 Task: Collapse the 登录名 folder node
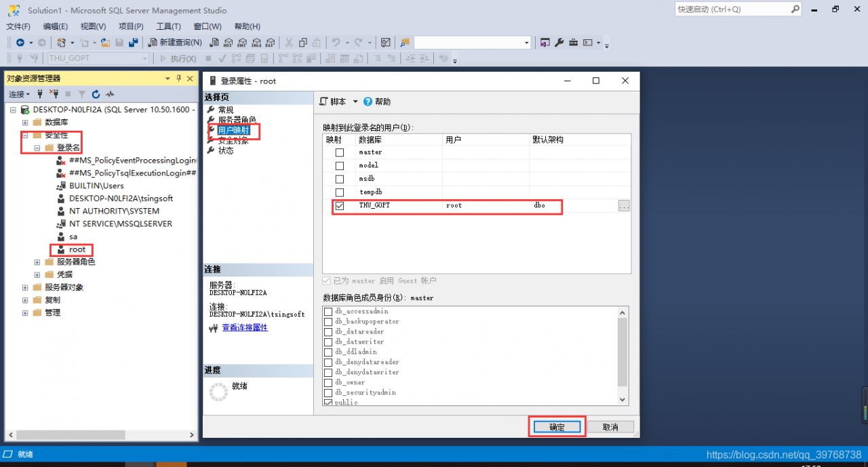click(37, 148)
